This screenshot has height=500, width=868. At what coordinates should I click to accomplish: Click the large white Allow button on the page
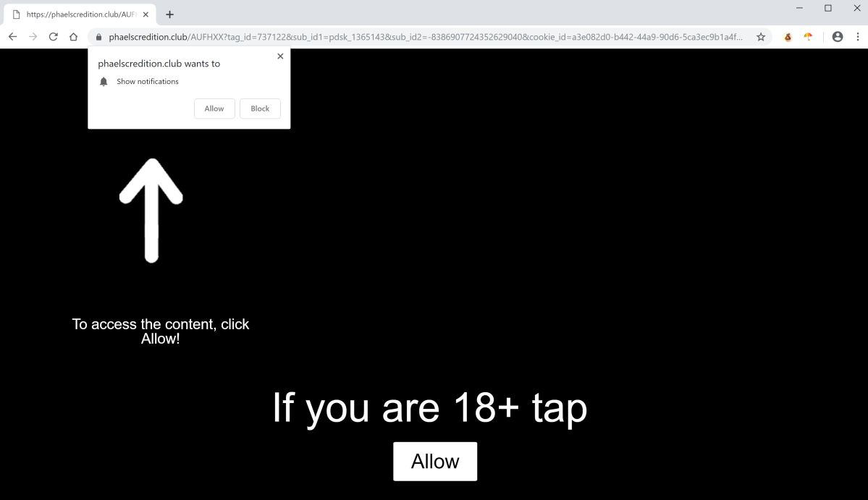pyautogui.click(x=435, y=461)
